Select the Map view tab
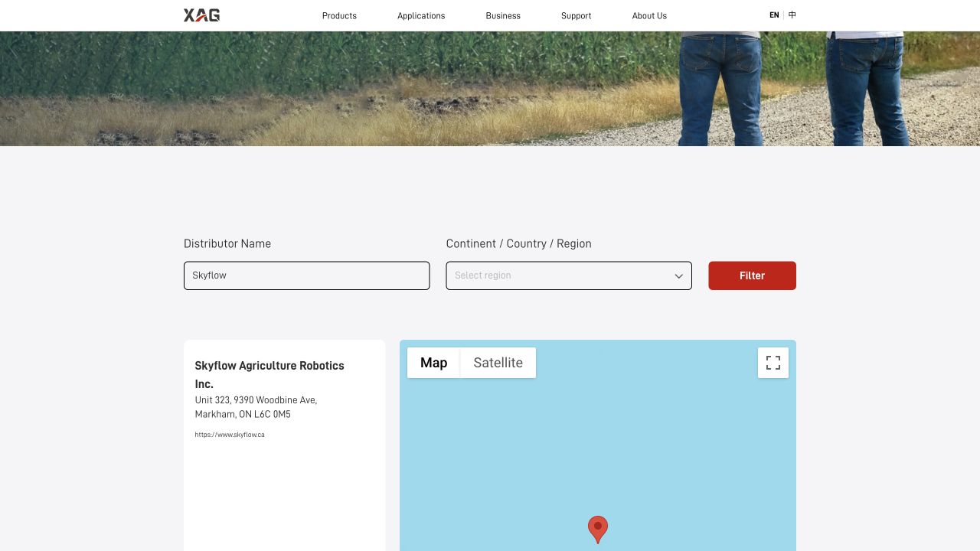The height and width of the screenshot is (551, 980). [433, 363]
